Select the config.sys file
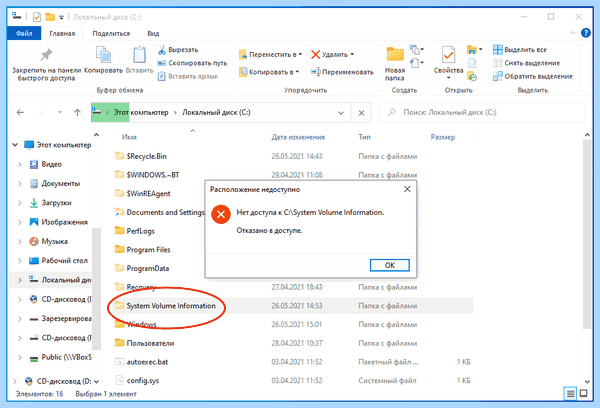The height and width of the screenshot is (408, 600). point(137,380)
